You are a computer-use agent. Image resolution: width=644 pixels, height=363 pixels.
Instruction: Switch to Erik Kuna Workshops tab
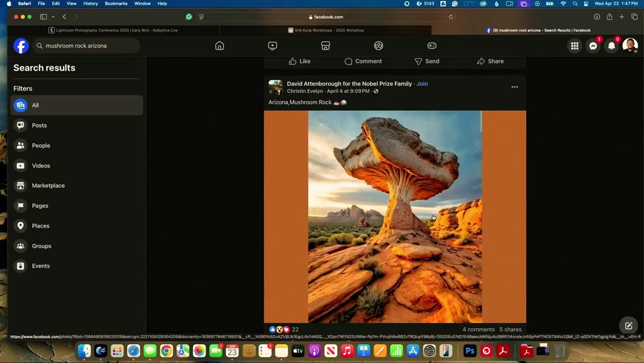click(x=326, y=30)
